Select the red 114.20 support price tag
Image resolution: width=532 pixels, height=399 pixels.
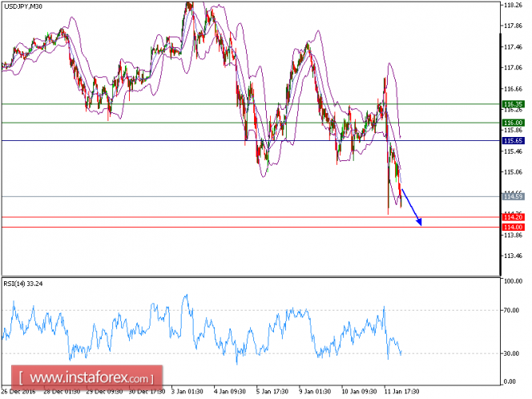pos(513,217)
